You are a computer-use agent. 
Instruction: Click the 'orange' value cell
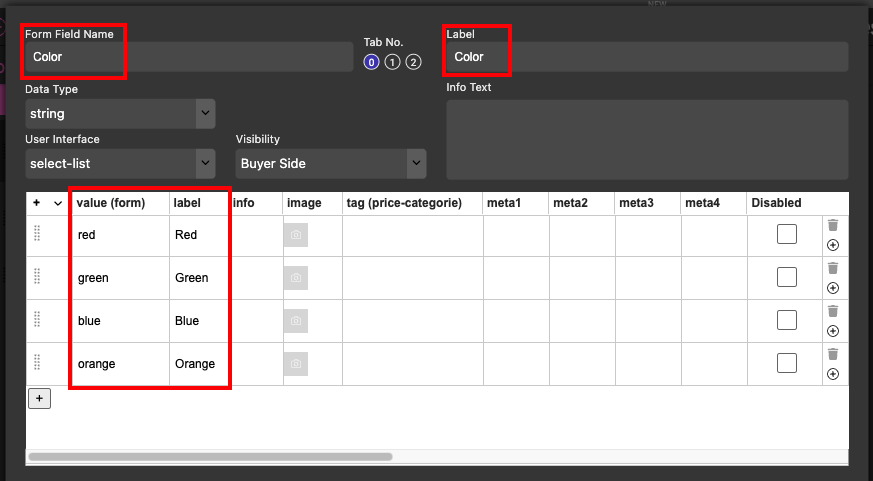pos(121,364)
